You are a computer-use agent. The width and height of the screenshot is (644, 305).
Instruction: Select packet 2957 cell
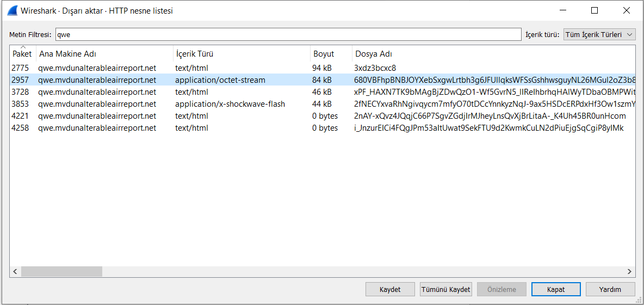point(21,80)
